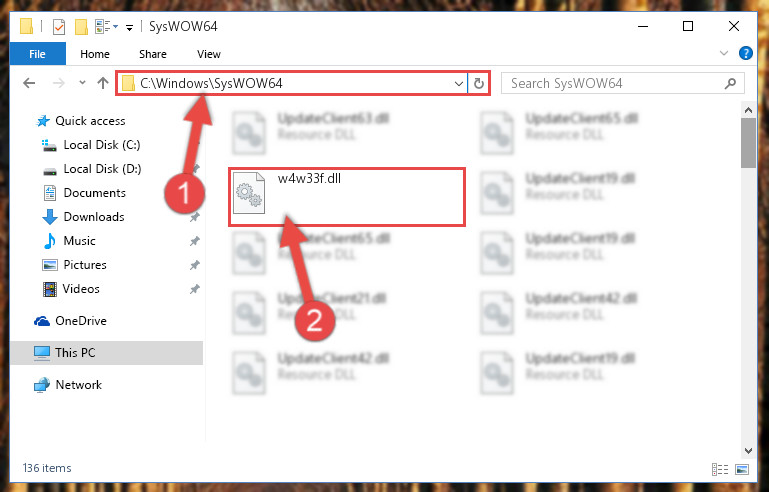The image size is (769, 492).
Task: Open the File menu
Action: (x=37, y=54)
